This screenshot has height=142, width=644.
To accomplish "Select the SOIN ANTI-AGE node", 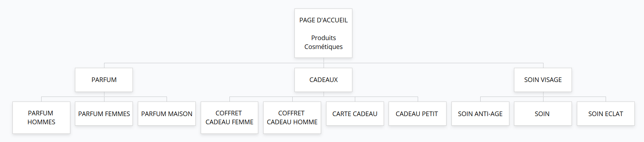I will tap(480, 114).
